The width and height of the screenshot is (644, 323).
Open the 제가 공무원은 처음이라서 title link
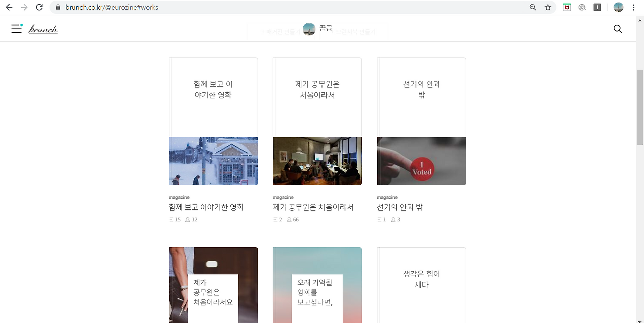[313, 207]
